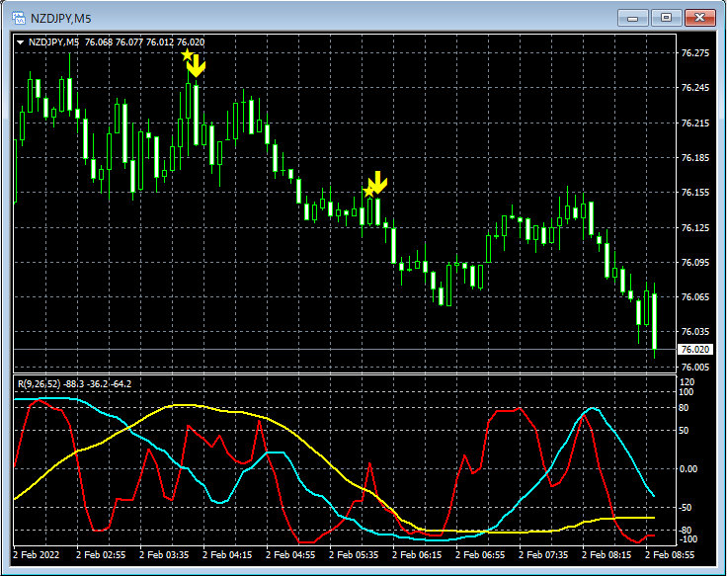
Task: Click the indicator scale value -100
Action: [688, 539]
